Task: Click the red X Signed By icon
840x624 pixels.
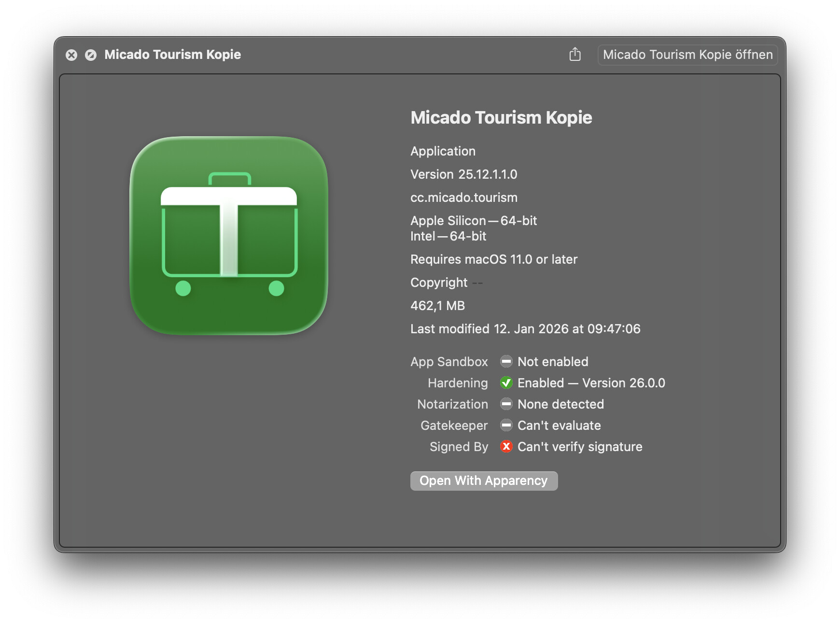Action: coord(506,447)
